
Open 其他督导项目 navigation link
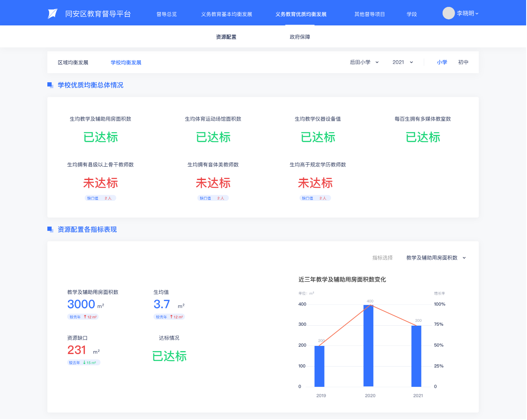369,14
